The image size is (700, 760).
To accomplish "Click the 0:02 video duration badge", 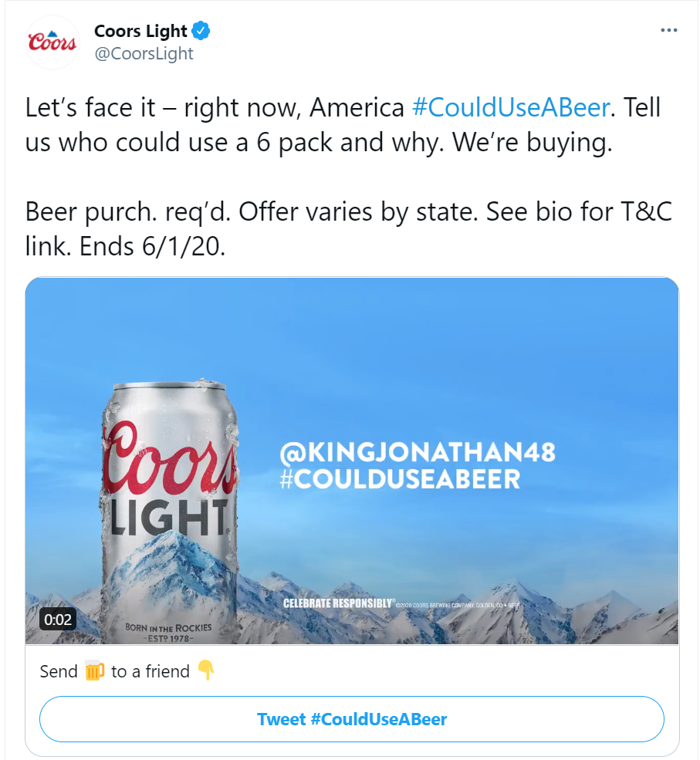I will pos(58,620).
